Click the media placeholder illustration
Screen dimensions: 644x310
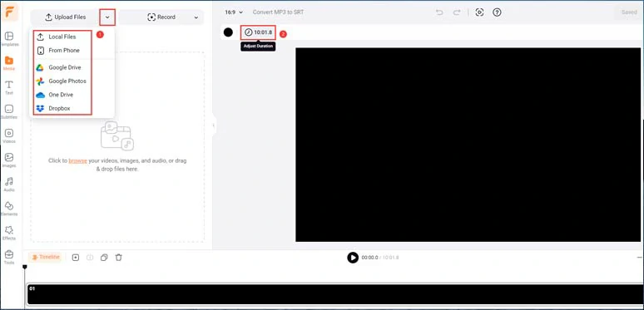[x=117, y=135]
